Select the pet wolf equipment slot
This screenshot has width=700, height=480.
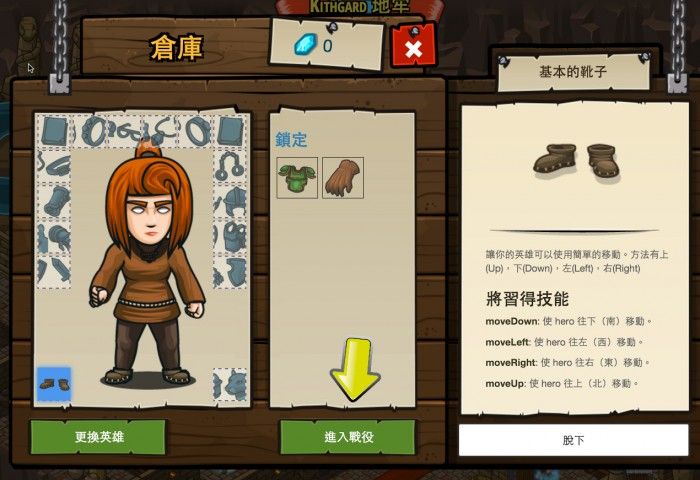pyautogui.click(x=230, y=384)
